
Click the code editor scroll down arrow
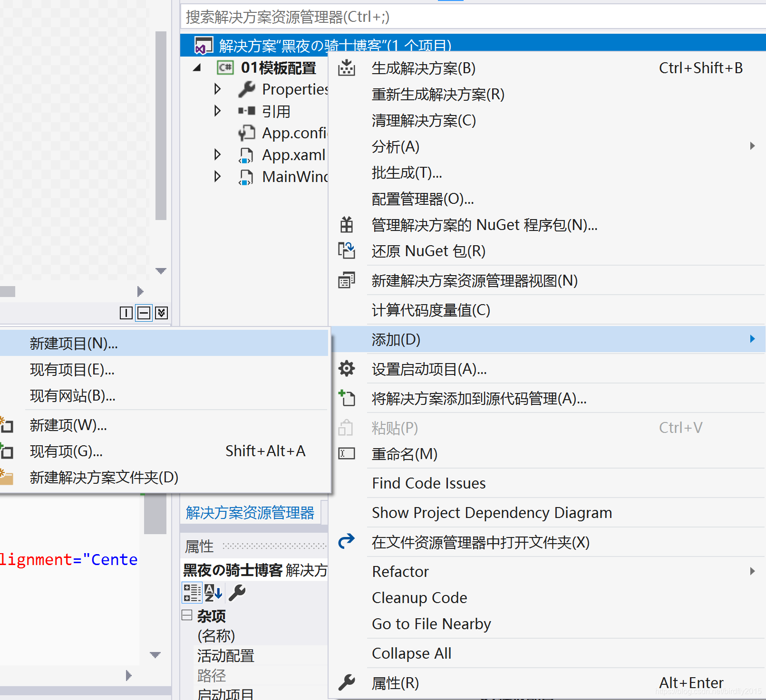tap(155, 655)
